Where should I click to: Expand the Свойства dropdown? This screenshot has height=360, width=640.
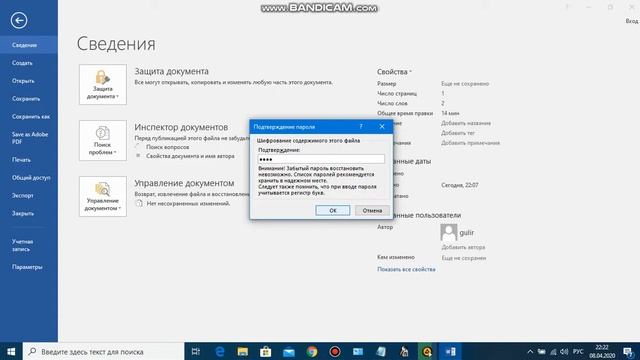394,72
